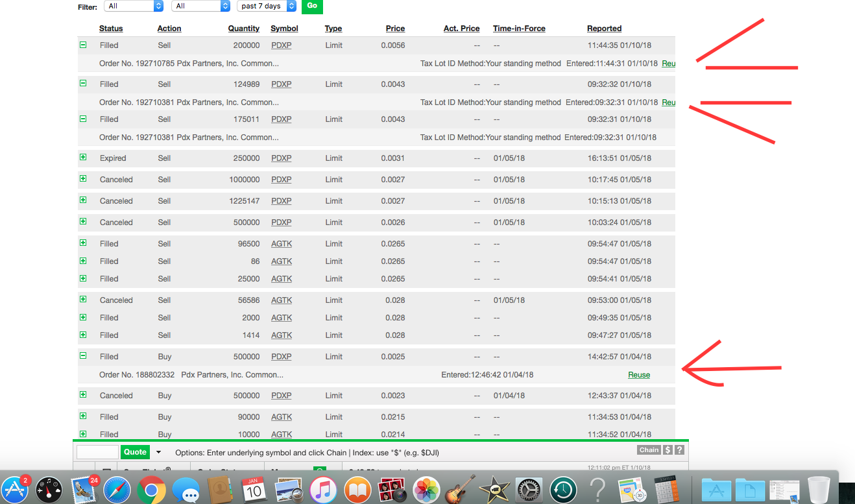Launch the Calculator from the dock
This screenshot has height=504, width=855.
(x=666, y=490)
